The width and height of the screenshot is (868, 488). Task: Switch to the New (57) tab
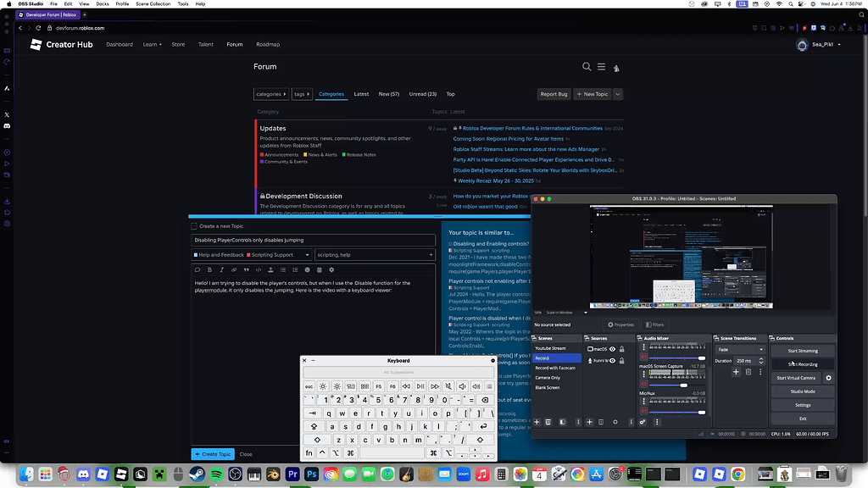pos(388,94)
